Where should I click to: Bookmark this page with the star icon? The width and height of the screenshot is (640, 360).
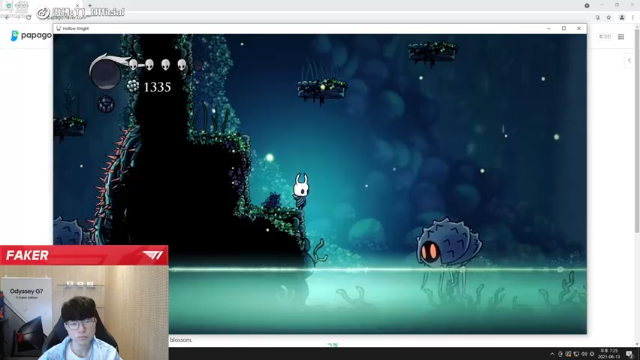pyautogui.click(x=609, y=18)
